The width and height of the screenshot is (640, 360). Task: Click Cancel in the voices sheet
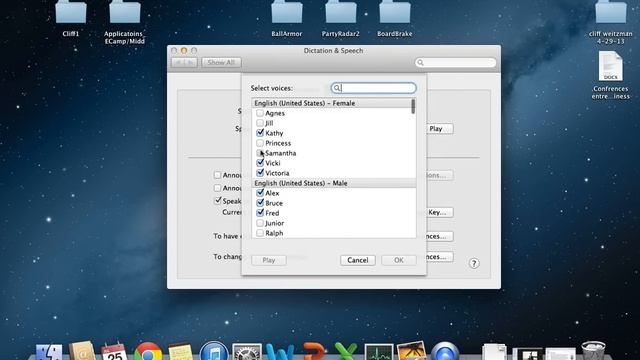(358, 260)
